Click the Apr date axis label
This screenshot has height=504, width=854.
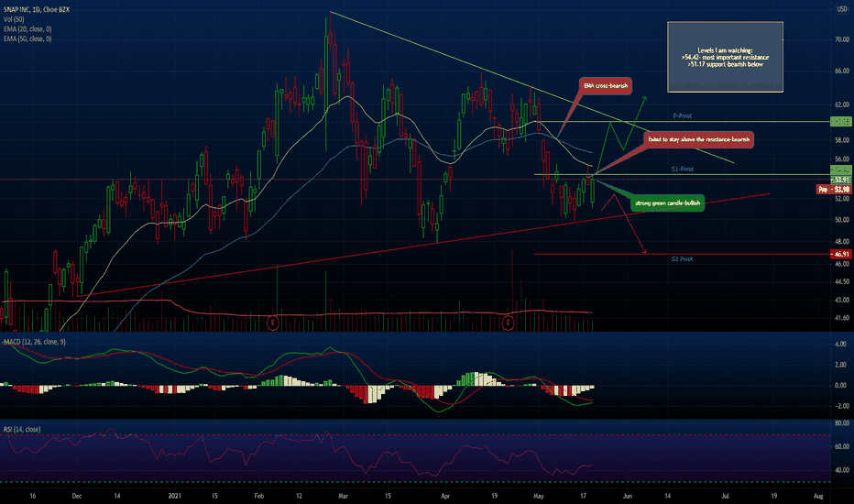click(x=445, y=497)
